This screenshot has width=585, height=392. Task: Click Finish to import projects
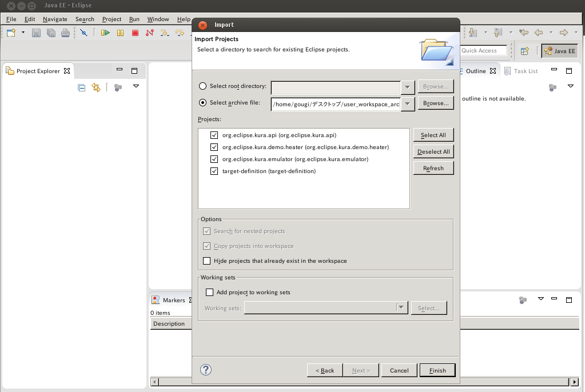[437, 370]
